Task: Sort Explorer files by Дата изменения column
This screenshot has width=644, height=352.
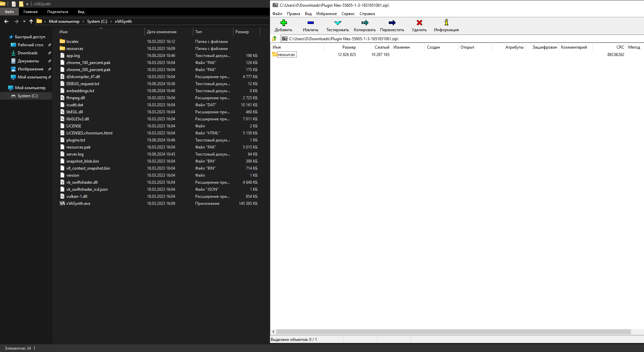Action: click(162, 32)
